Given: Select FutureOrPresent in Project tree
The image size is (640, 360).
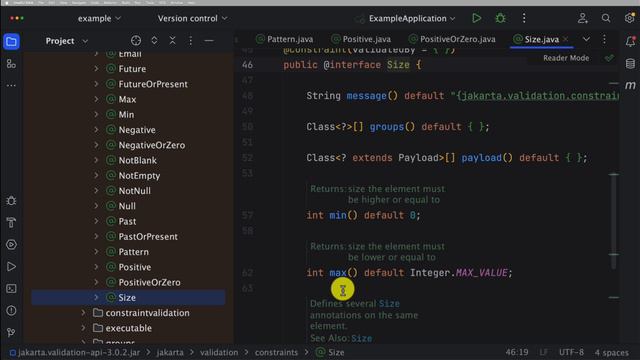Looking at the screenshot, I should (x=153, y=84).
